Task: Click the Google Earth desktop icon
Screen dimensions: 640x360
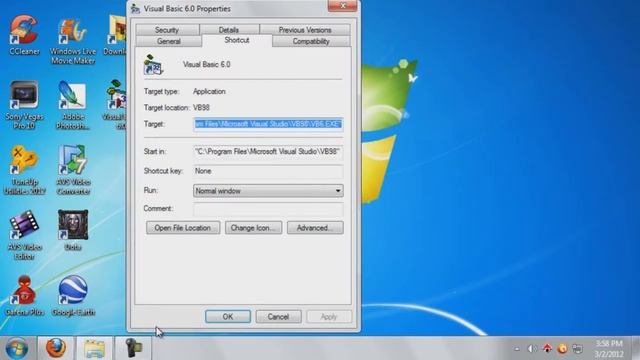Action: tap(73, 296)
